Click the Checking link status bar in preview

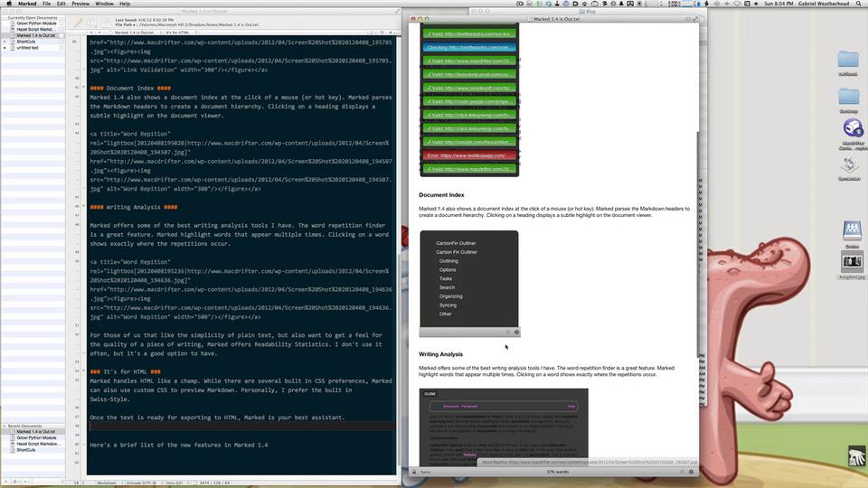(x=469, y=47)
